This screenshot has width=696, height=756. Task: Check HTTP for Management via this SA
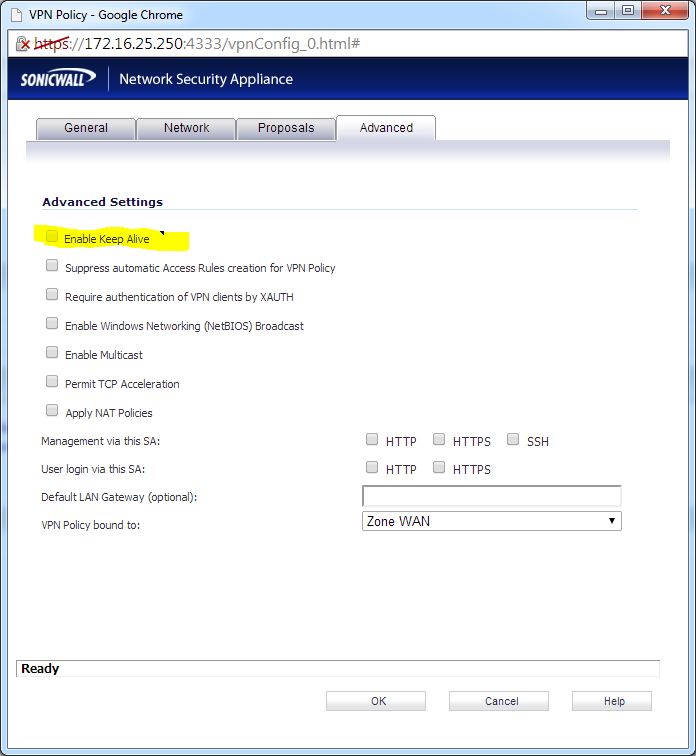372,439
